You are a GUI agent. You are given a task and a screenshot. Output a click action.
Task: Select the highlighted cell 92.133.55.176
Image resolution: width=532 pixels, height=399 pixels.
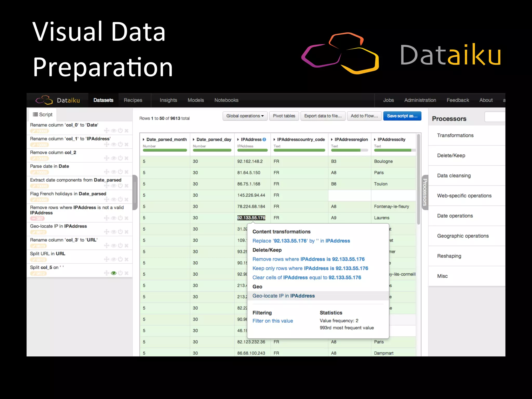(x=251, y=218)
